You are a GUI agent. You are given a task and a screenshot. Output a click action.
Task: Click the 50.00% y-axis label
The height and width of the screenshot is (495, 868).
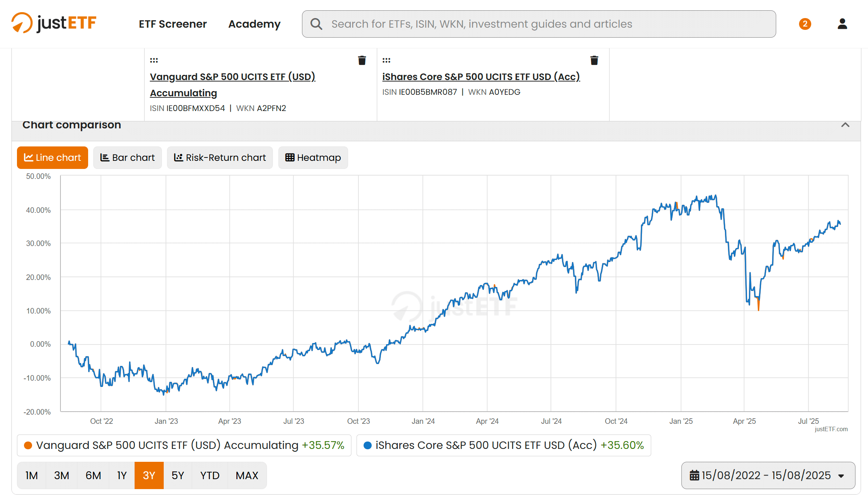pos(38,176)
